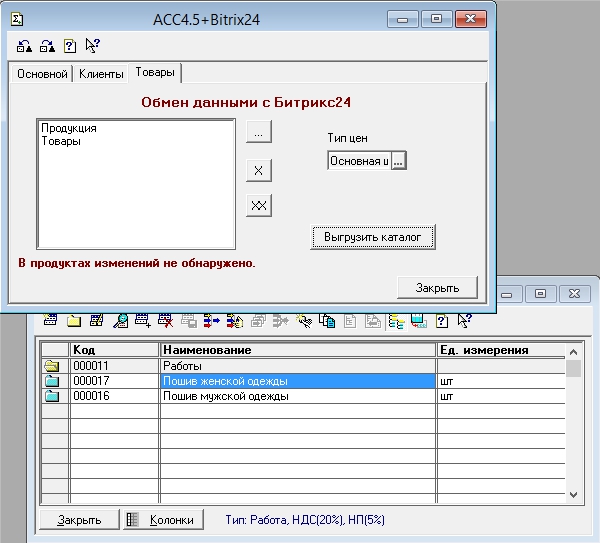Screen dimensions: 600x543
Task: Click folder icon of row 000017
Action: pyautogui.click(x=52, y=381)
